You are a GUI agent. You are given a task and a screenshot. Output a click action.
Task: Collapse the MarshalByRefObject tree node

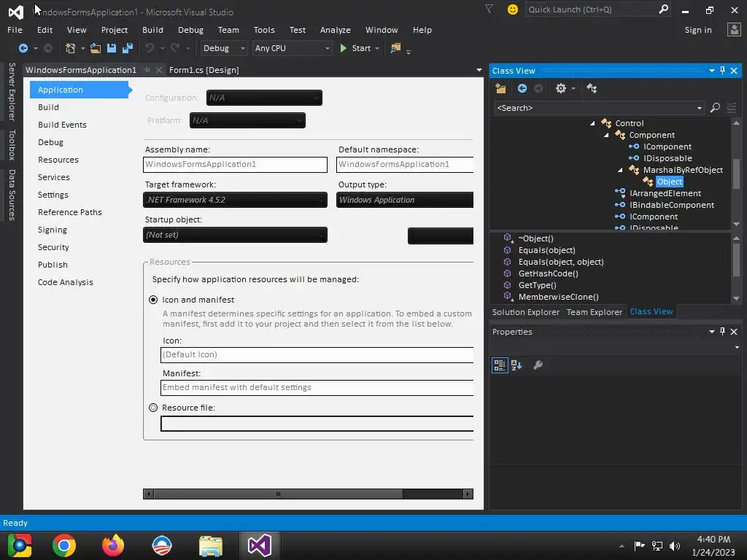tap(620, 170)
